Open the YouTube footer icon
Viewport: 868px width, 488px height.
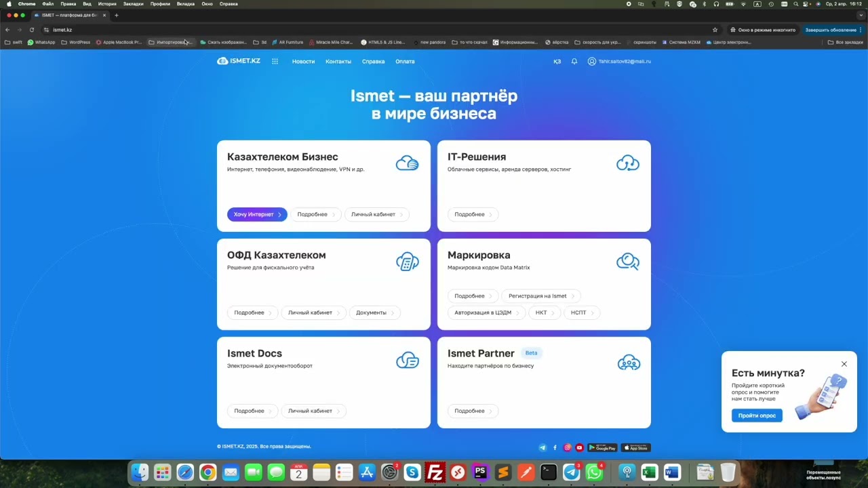(x=579, y=447)
